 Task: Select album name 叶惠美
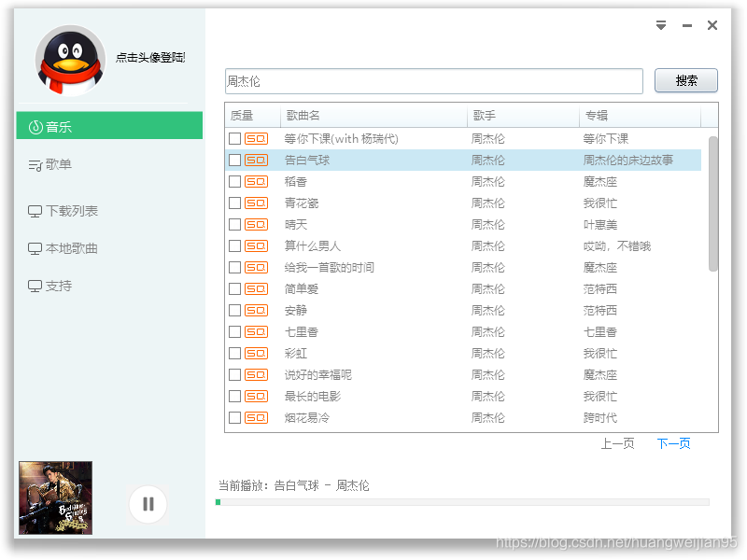[x=600, y=224]
